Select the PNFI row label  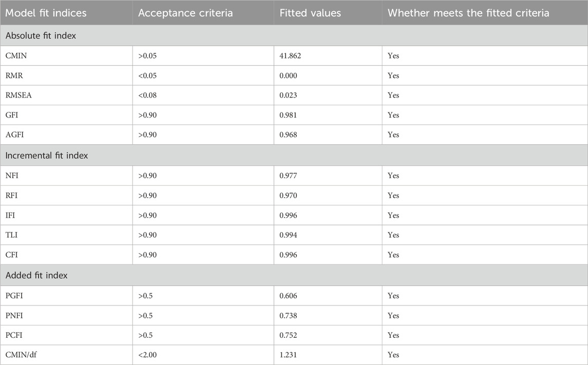pyautogui.click(x=14, y=316)
